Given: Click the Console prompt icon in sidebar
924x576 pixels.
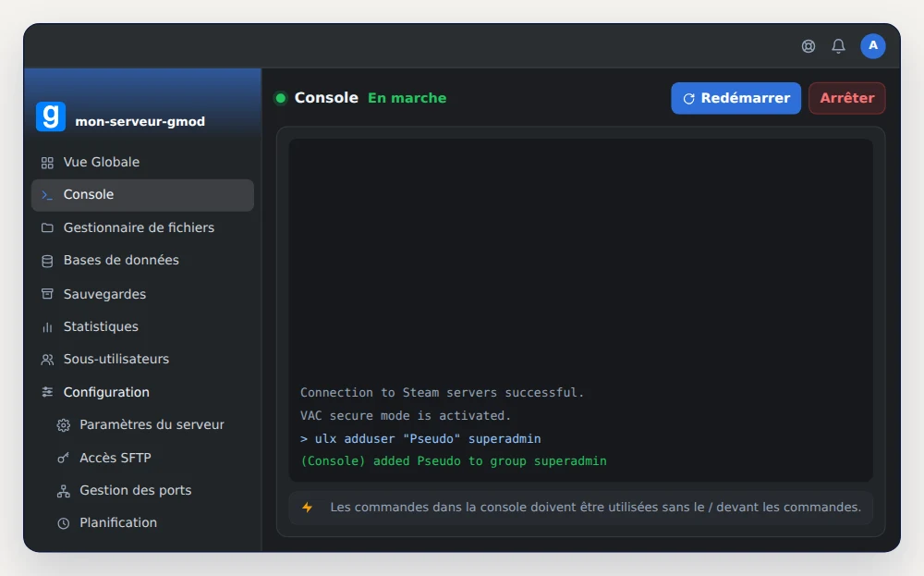Looking at the screenshot, I should (47, 195).
